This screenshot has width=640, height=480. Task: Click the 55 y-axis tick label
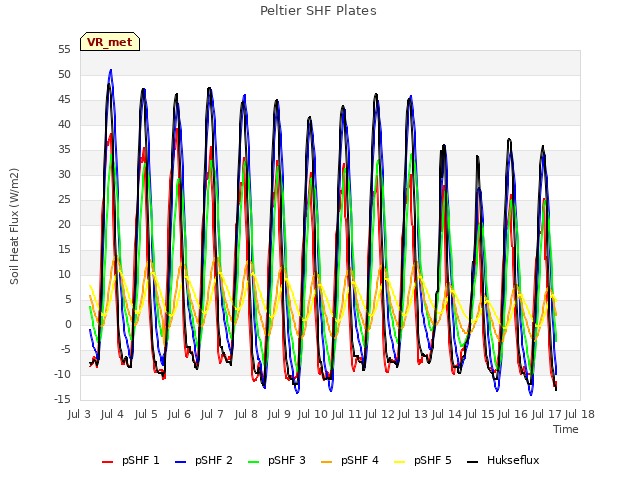[x=64, y=50]
